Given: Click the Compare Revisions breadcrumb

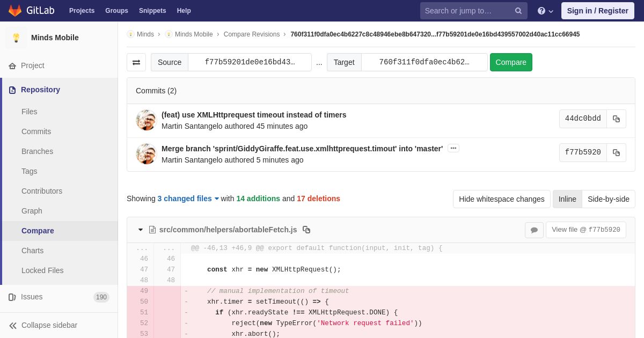Looking at the screenshot, I should tap(252, 34).
